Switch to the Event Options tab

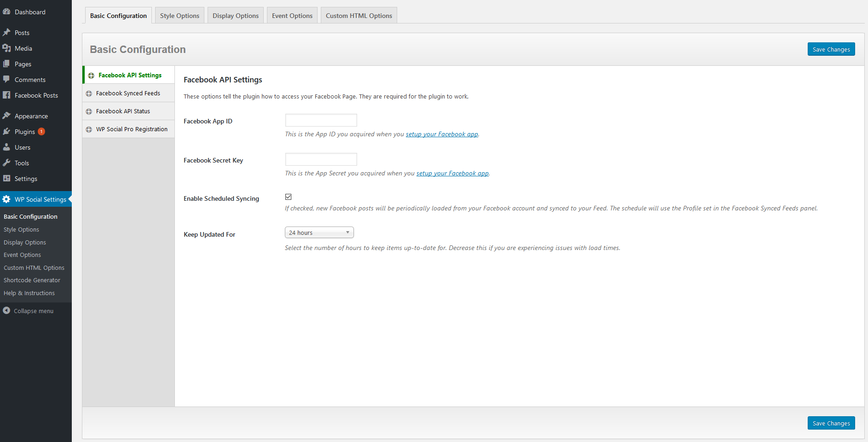pos(292,16)
